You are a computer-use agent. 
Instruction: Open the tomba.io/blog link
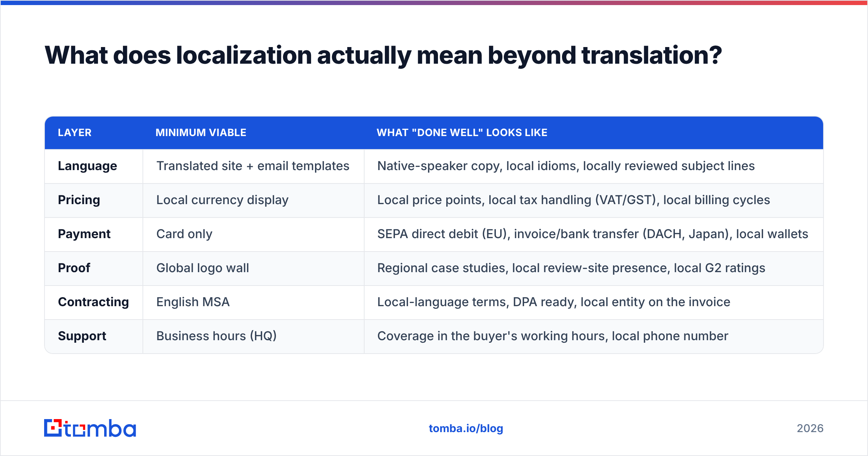(466, 428)
